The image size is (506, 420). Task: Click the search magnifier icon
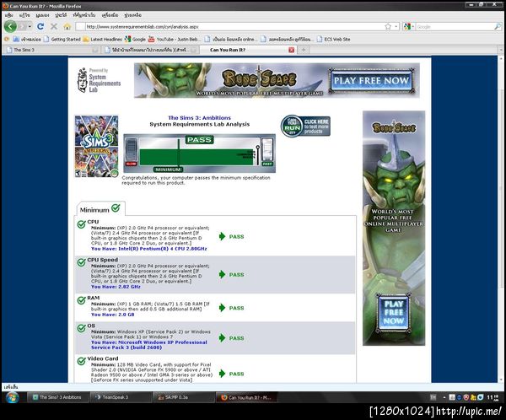498,26
